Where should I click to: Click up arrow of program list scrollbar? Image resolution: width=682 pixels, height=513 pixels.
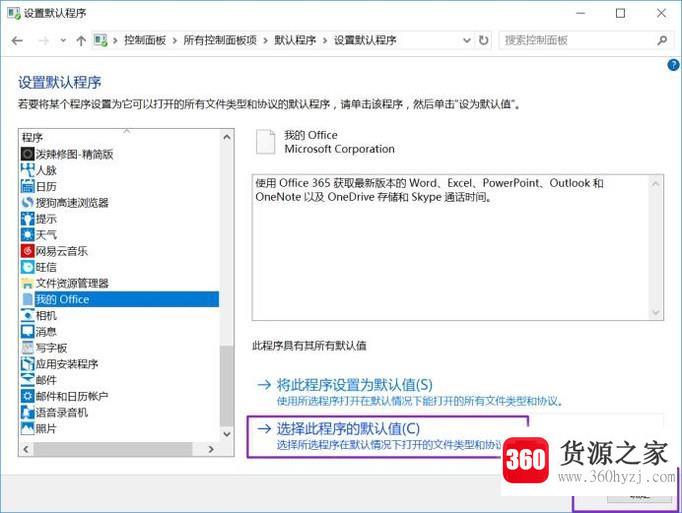pyautogui.click(x=227, y=137)
